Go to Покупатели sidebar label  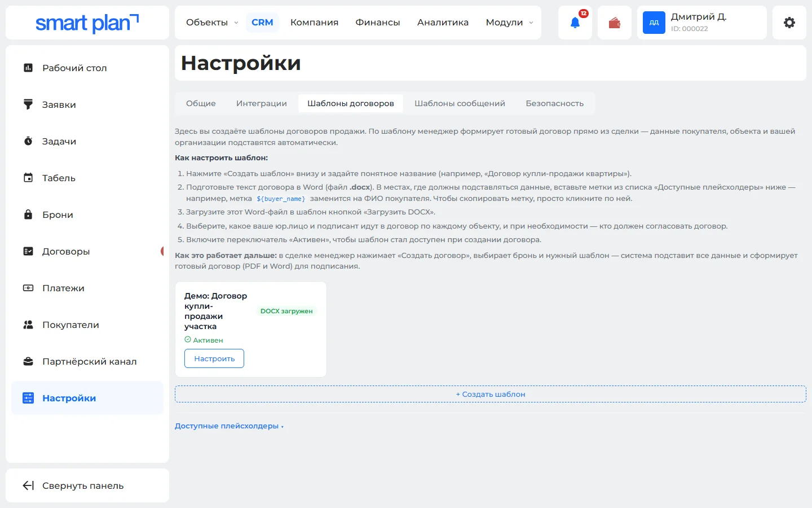(70, 325)
